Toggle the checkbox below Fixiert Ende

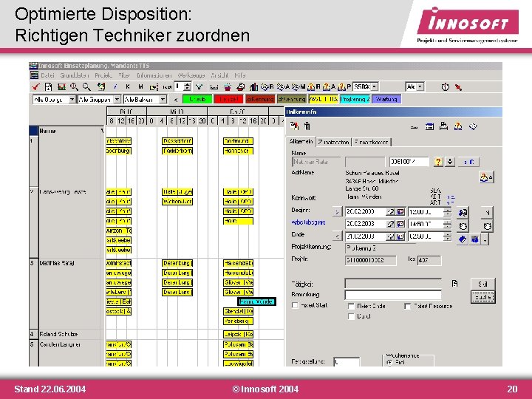pyautogui.click(x=351, y=316)
